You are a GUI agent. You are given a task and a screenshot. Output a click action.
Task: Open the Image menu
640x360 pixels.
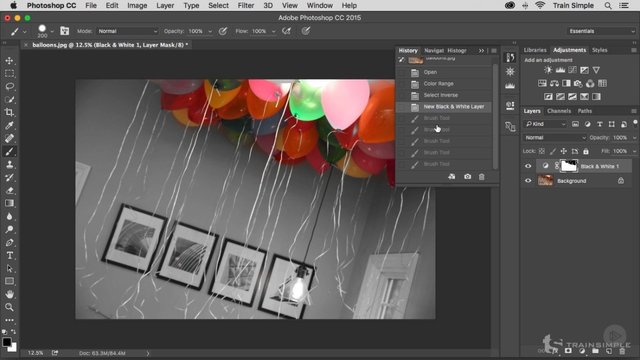pos(137,6)
